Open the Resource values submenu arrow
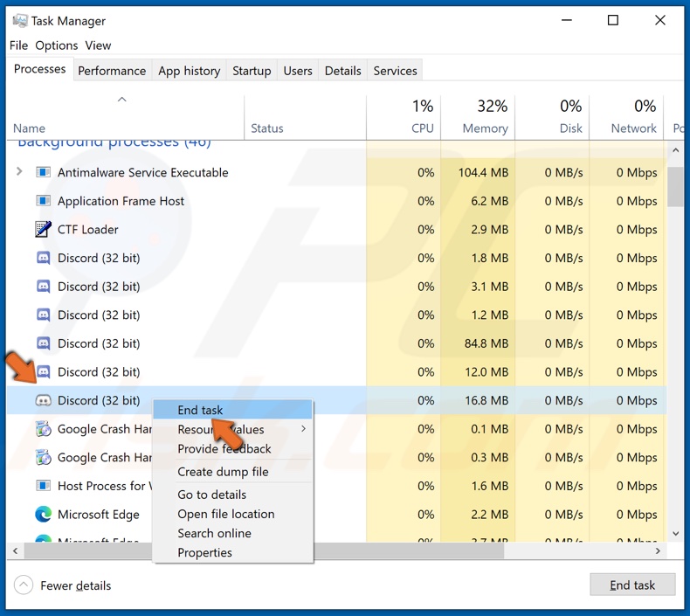Image resolution: width=690 pixels, height=616 pixels. 303,428
